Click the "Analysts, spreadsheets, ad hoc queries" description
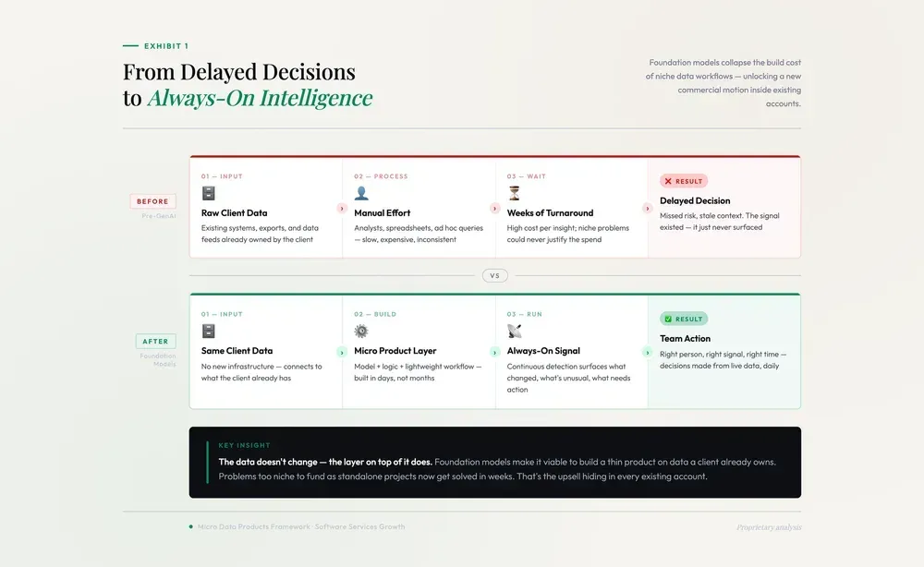This screenshot has width=924, height=567. coord(419,234)
